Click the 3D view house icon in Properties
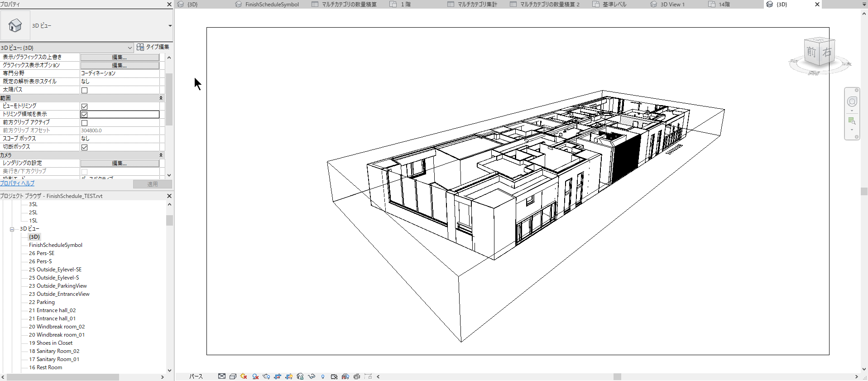The height and width of the screenshot is (381, 868). pyautogui.click(x=15, y=25)
